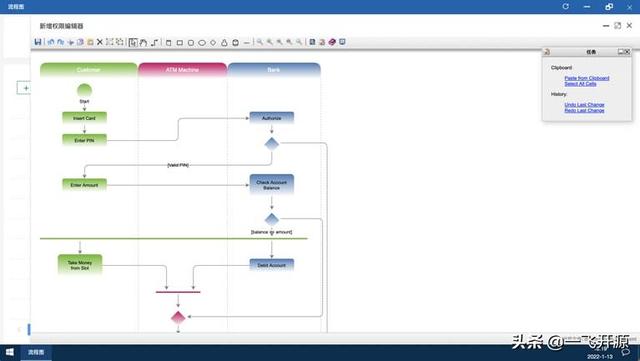640x361 pixels.
Task: Click Select All Cells link
Action: pos(580,84)
